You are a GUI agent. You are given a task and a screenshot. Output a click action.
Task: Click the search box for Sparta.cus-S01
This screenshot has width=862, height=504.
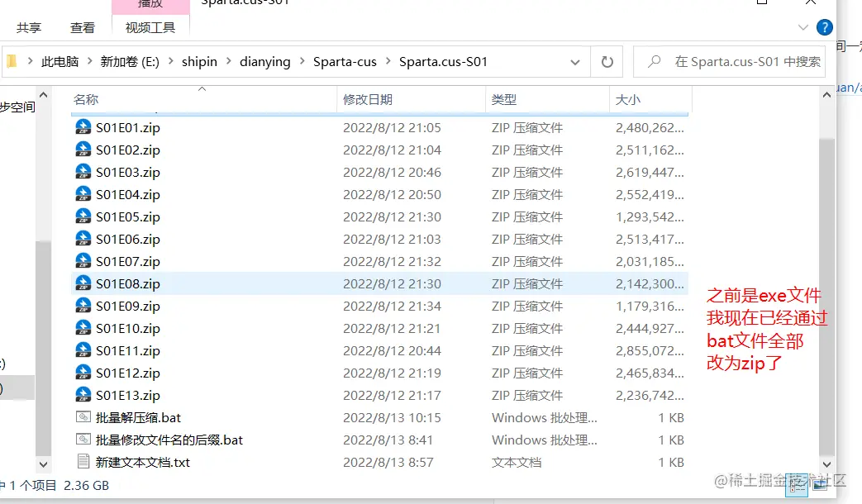point(729,62)
